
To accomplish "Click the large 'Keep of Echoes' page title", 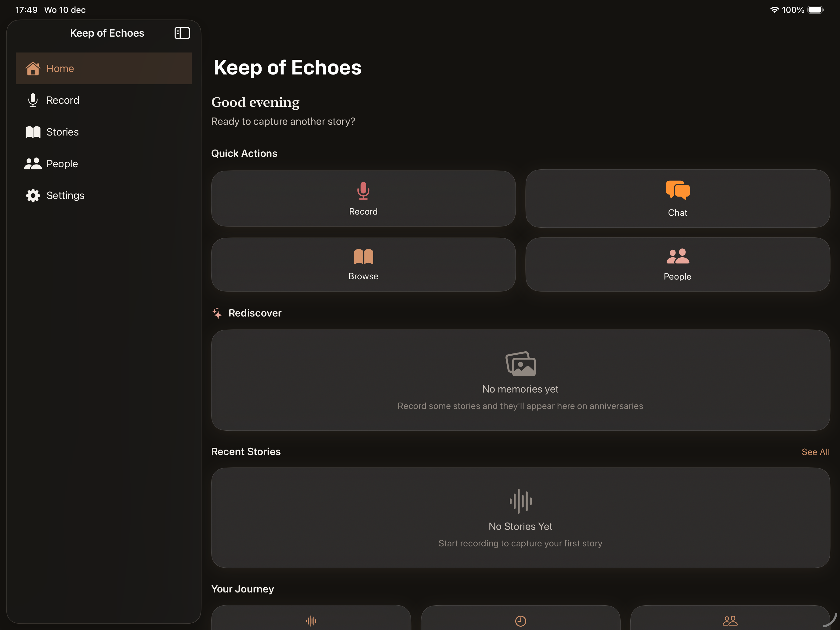I will pyautogui.click(x=288, y=67).
